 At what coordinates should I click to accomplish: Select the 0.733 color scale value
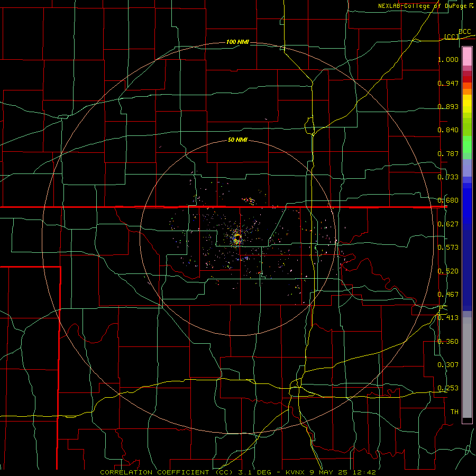click(448, 177)
